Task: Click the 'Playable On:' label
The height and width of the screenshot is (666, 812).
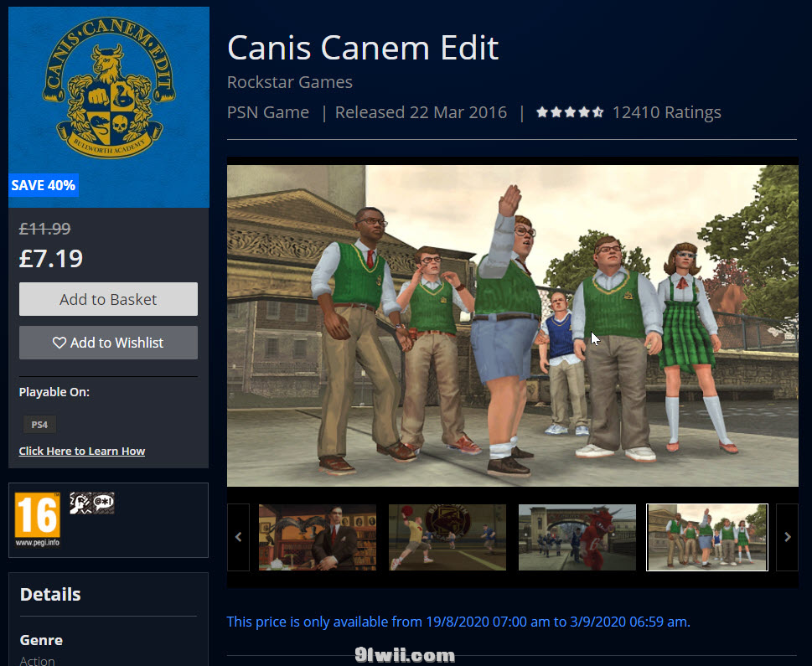Action: point(54,392)
